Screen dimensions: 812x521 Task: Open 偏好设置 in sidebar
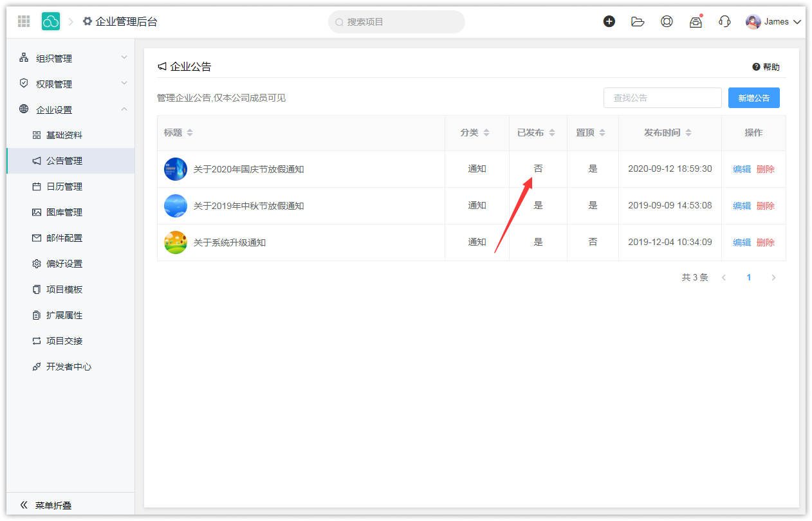point(71,264)
